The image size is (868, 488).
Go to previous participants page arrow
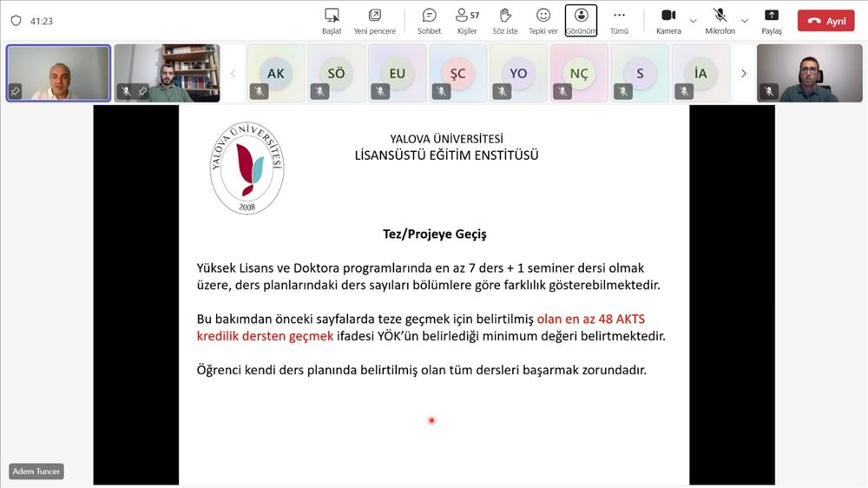(x=233, y=73)
